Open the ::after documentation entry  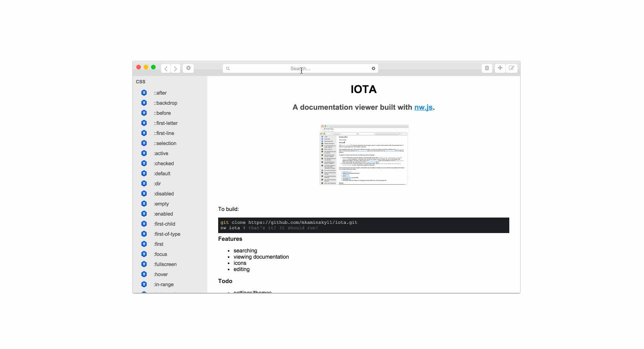[160, 93]
